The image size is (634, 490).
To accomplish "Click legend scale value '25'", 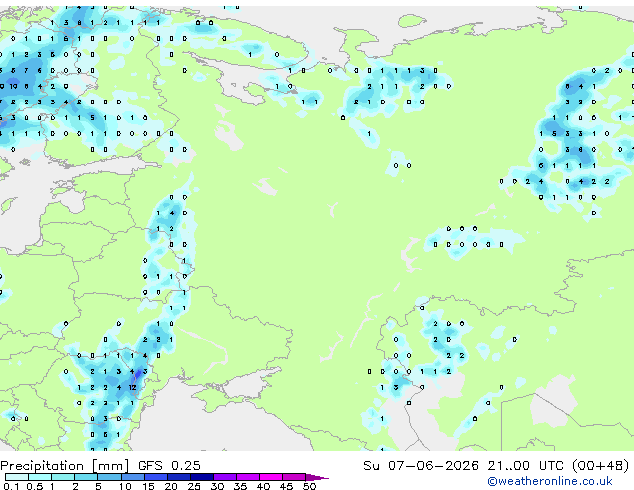I will [x=194, y=486].
